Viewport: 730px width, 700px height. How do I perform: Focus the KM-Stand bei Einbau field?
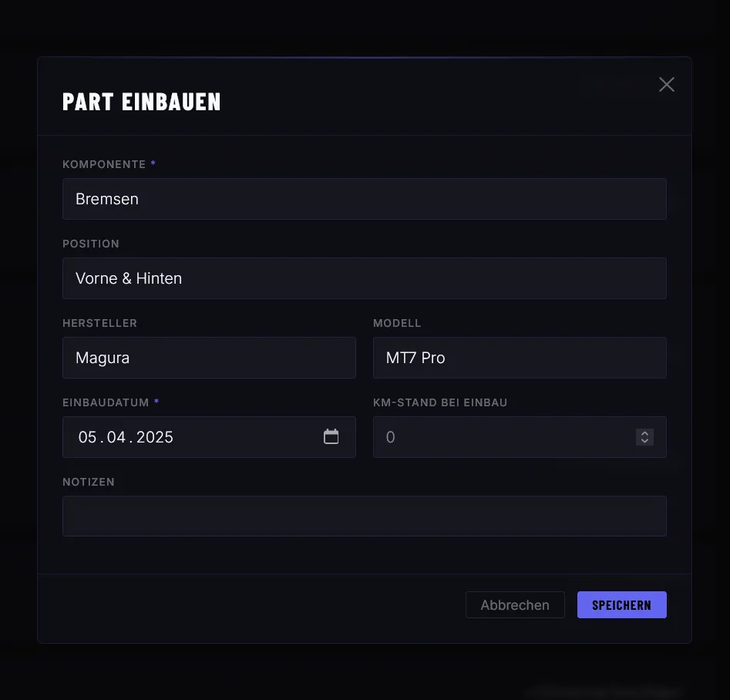[x=501, y=437]
